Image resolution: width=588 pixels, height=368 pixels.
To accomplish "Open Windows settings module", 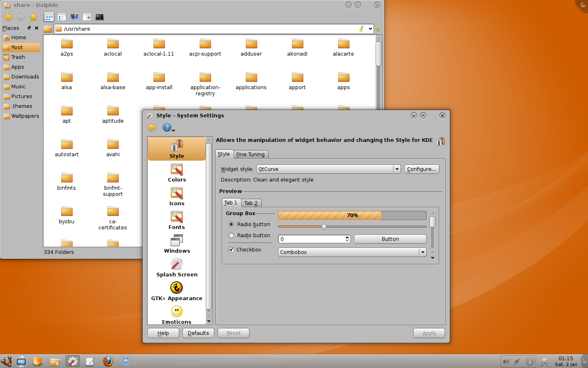I will pyautogui.click(x=177, y=244).
